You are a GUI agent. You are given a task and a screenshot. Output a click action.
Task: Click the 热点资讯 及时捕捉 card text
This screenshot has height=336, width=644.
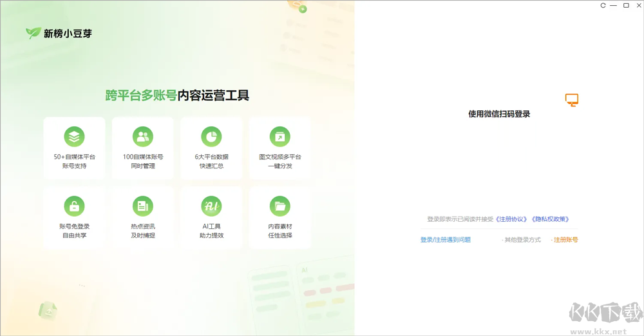coord(143,231)
